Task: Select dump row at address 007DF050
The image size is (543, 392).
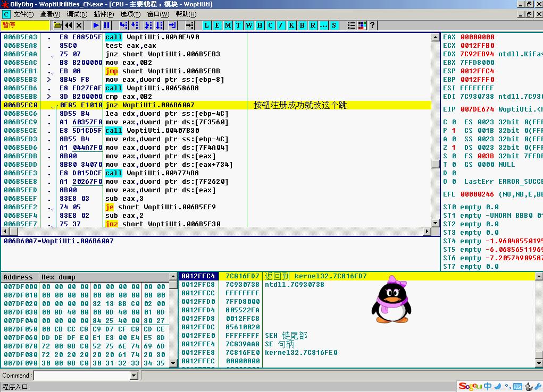Action: click(85, 329)
